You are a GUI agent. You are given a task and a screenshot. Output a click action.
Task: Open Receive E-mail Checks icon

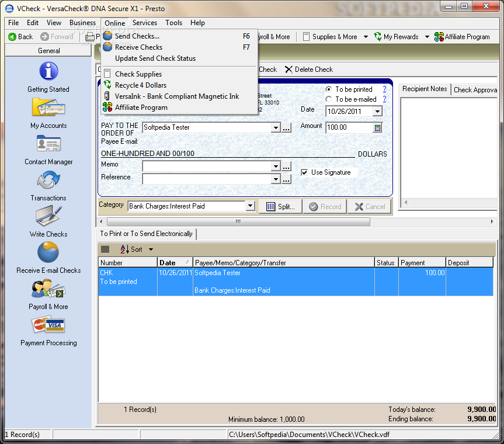click(x=48, y=252)
